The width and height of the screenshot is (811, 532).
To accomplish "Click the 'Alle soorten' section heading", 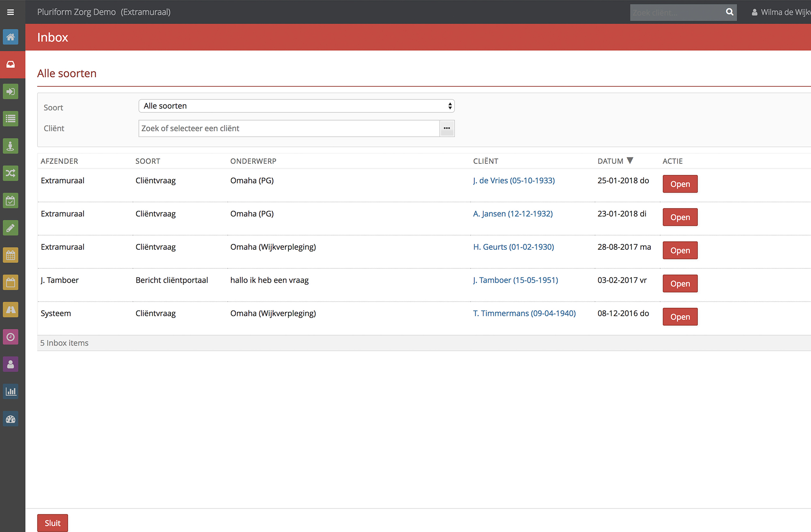I will (67, 73).
